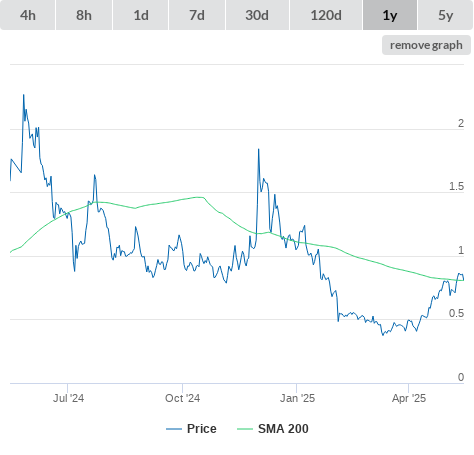
Task: Click the Apr '25 axis label
Action: point(409,398)
